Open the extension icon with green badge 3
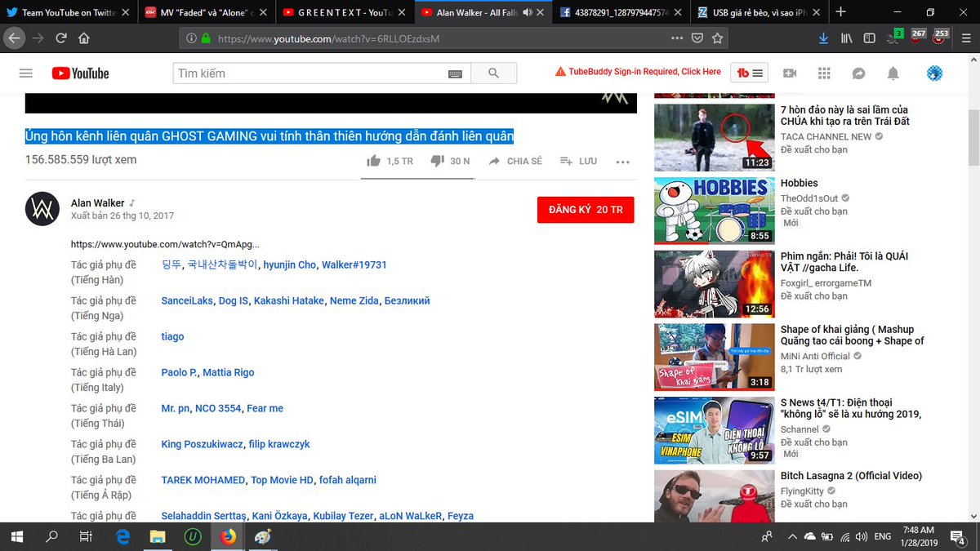Image resolution: width=980 pixels, height=551 pixels. (894, 37)
